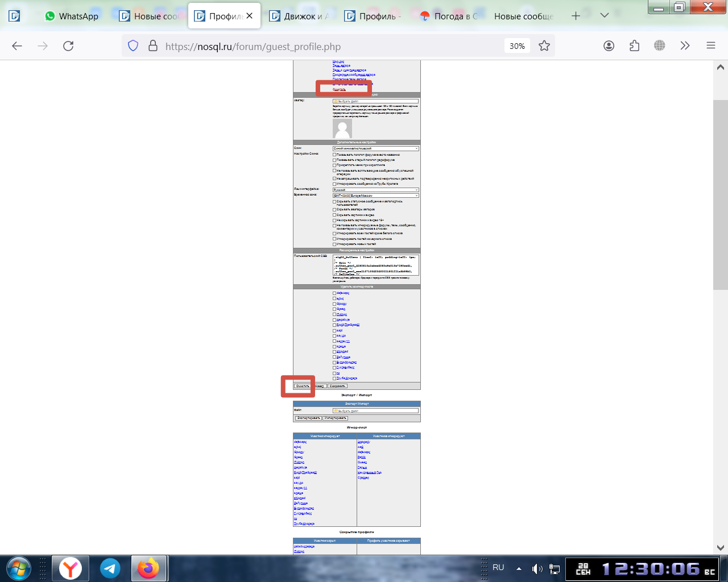This screenshot has height=582, width=728.
Task: Enable the 'Скрывать аватары авторов' checkbox
Action: (334, 210)
